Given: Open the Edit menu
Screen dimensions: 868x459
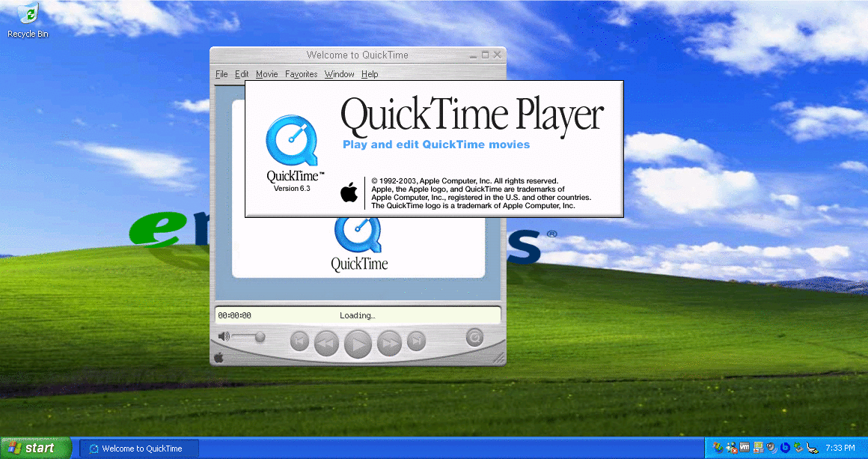Looking at the screenshot, I should tap(242, 74).
